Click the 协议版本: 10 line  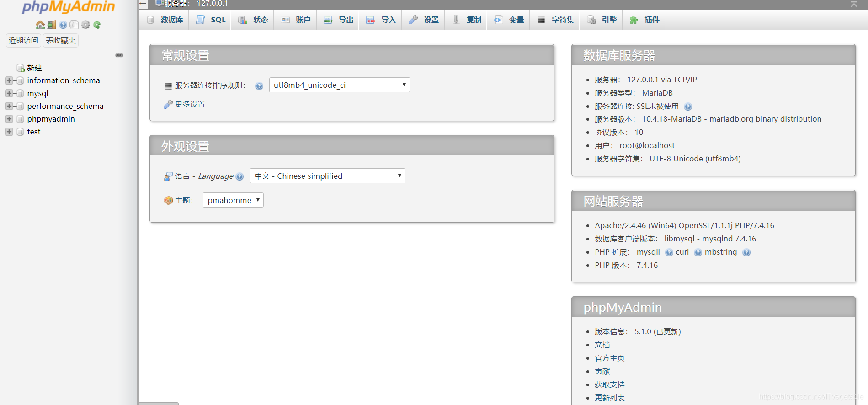pos(619,132)
